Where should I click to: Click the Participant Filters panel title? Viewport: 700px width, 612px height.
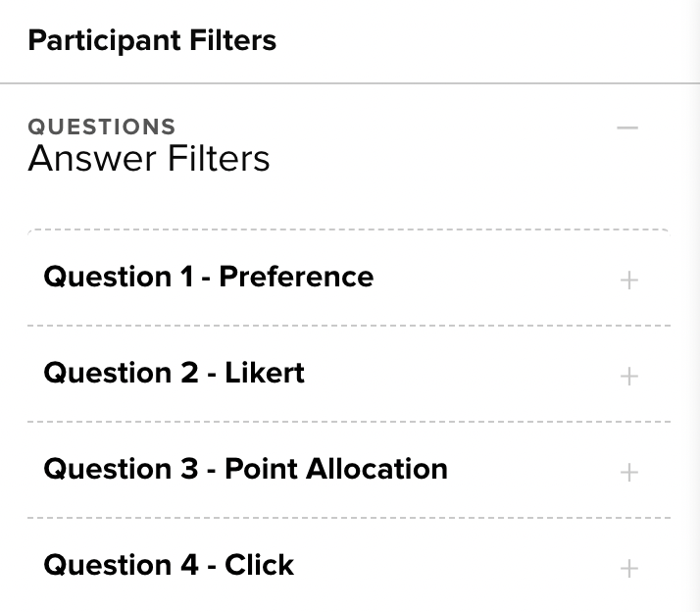[x=152, y=41]
